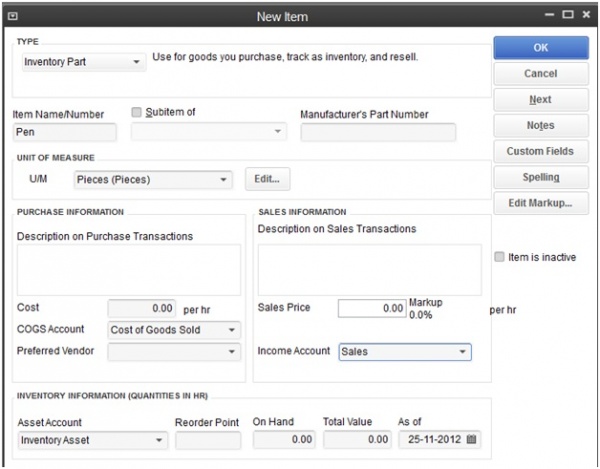Expand the Pieces unit of measure dropdown
The width and height of the screenshot is (600, 469).
(x=224, y=180)
